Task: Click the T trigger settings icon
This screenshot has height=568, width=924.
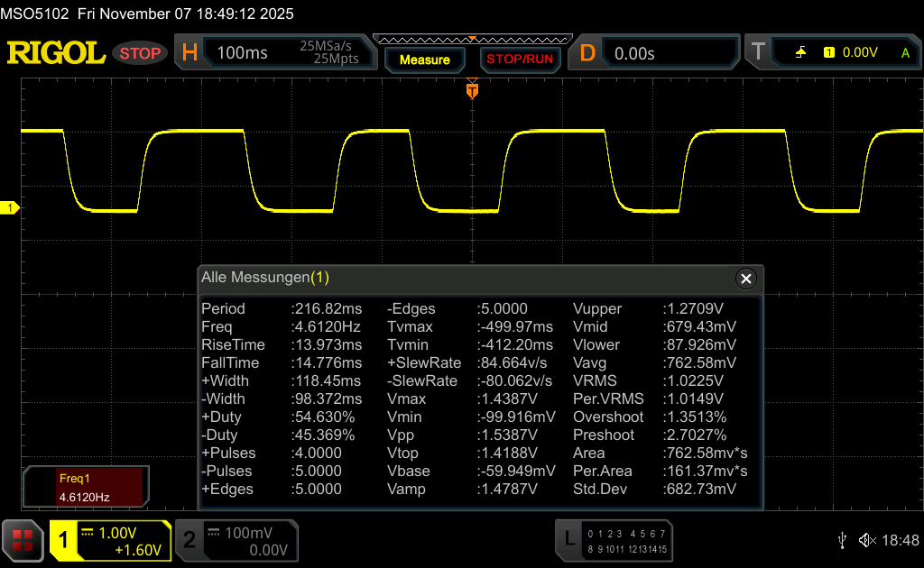Action: [758, 53]
